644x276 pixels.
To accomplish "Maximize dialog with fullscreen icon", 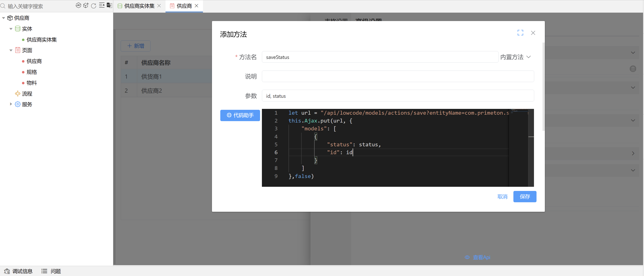I will point(520,33).
